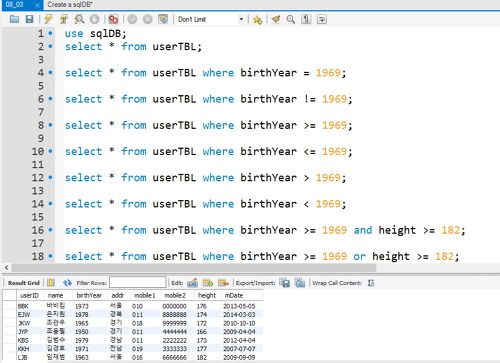The width and height of the screenshot is (500, 363).
Task: Place cursor in the 'or height >= 182' statement
Action: click(262, 256)
